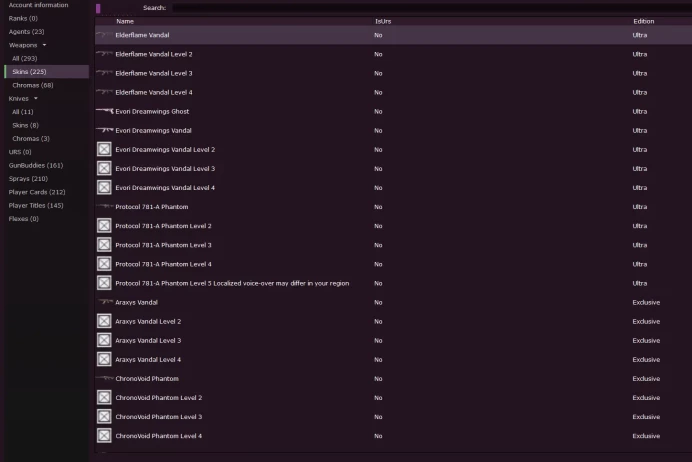The image size is (692, 462).
Task: Click the missing-image icon for Evori Dreamwings Vandal Level 2
Action: pyautogui.click(x=104, y=149)
